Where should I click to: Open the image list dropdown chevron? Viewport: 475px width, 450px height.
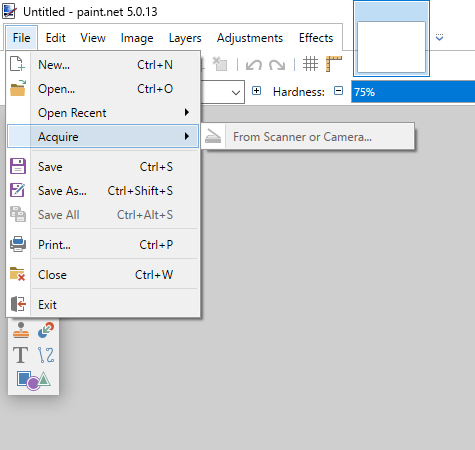439,37
